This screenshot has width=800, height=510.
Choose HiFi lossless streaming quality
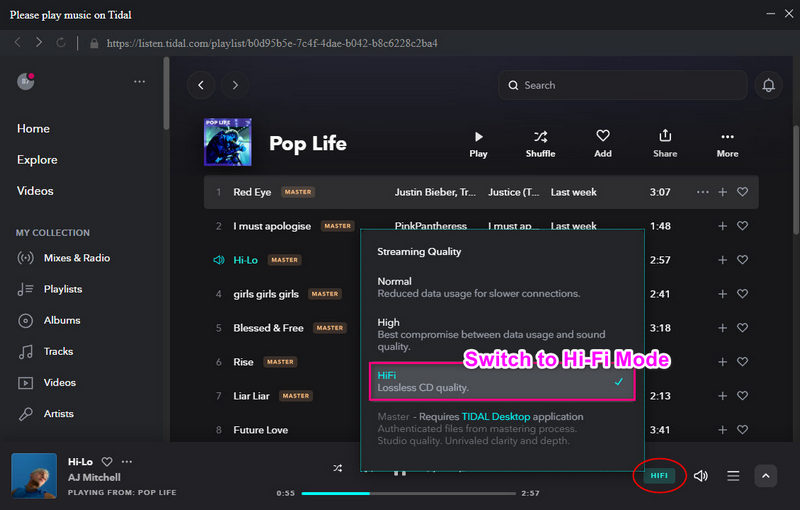pyautogui.click(x=502, y=381)
